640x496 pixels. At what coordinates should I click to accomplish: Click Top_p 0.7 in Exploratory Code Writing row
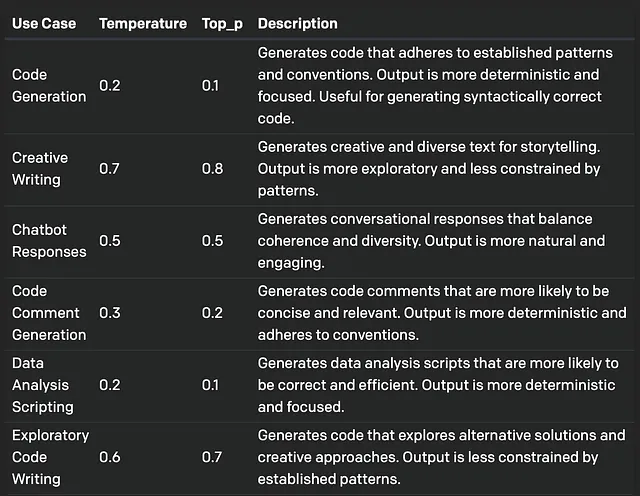(x=212, y=457)
